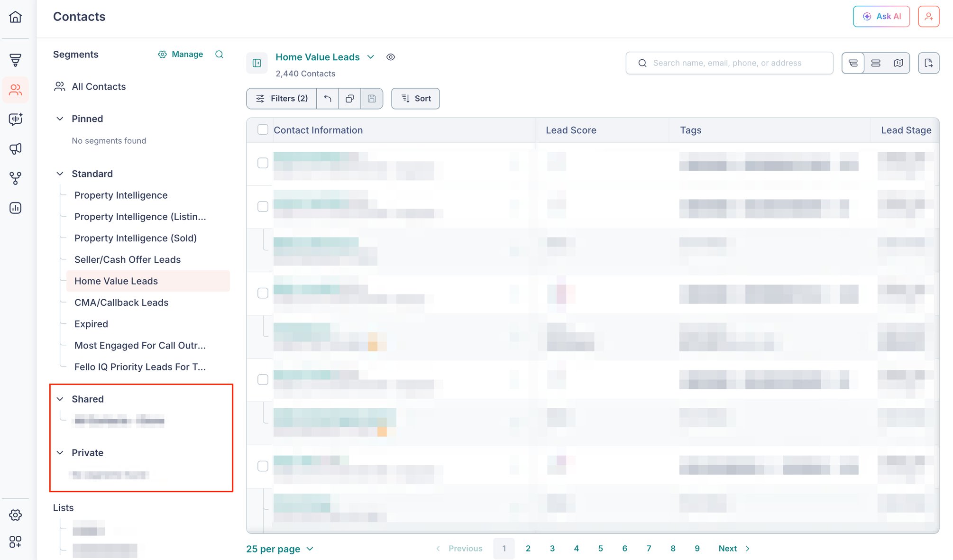Select the funnel icon in the left sidebar

(x=15, y=60)
